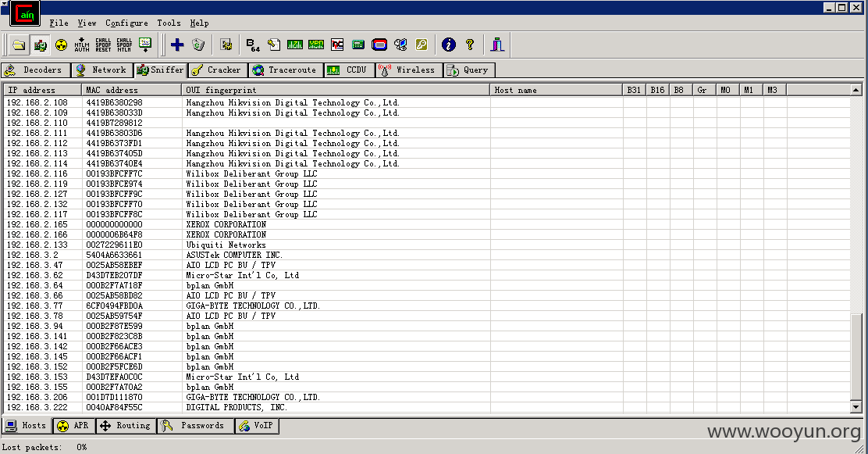Select the DIGITAL PRODUCTS, INC. entry
868x454 pixels.
click(x=237, y=407)
